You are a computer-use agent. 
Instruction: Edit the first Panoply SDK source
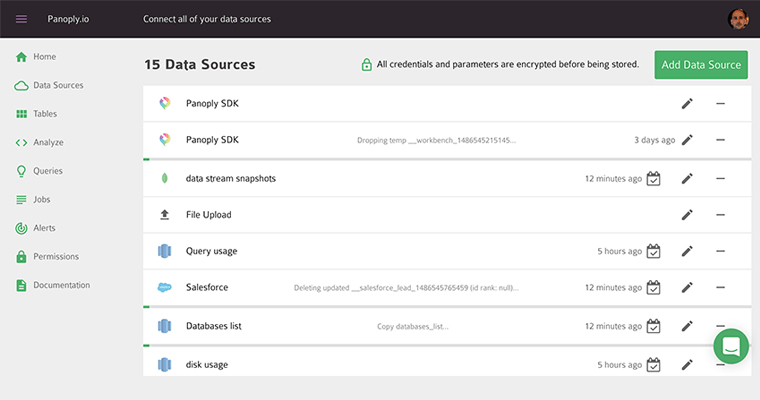pyautogui.click(x=687, y=103)
